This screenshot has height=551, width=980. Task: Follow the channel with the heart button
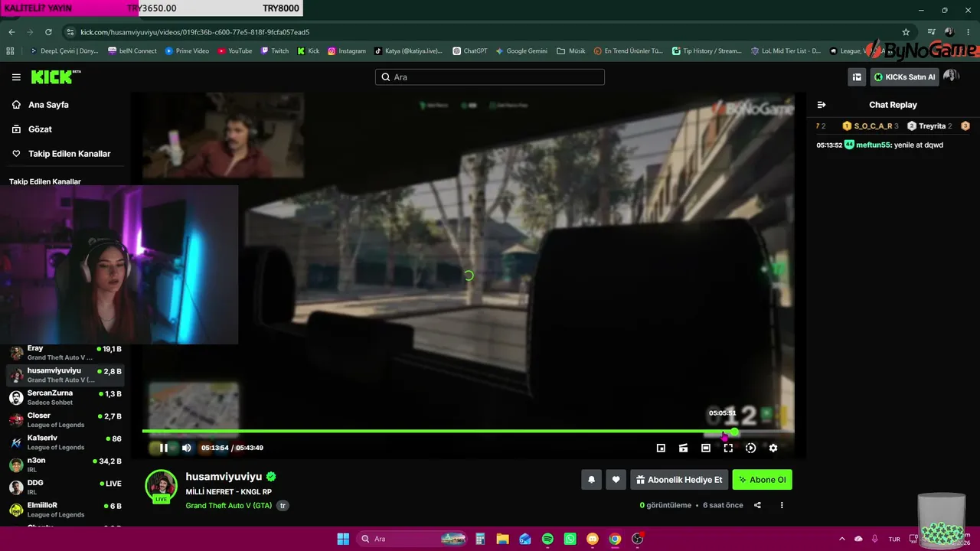point(616,480)
